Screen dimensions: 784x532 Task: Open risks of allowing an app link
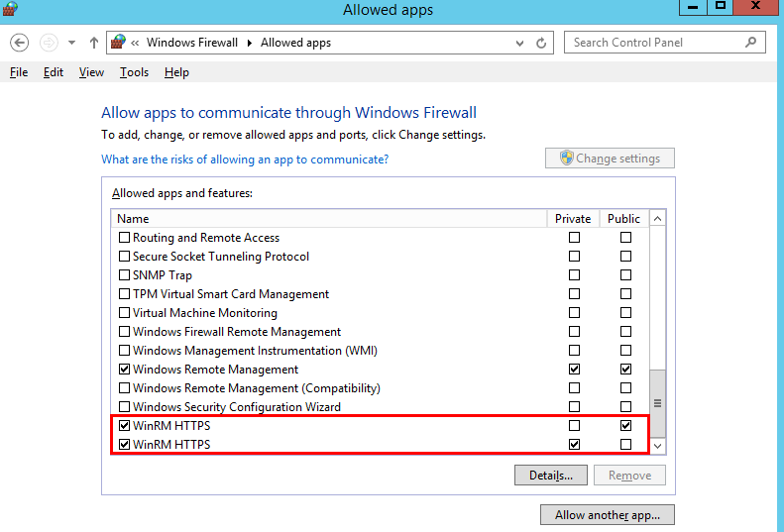click(x=245, y=160)
